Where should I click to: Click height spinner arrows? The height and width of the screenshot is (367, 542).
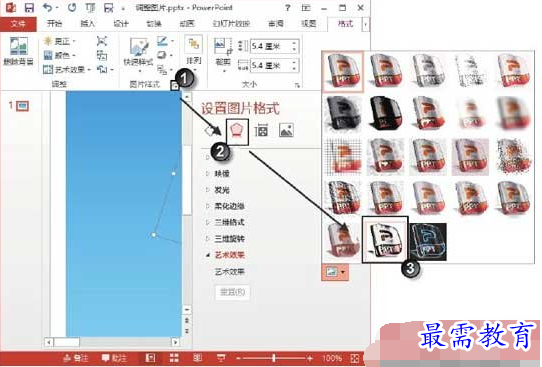tap(294, 46)
